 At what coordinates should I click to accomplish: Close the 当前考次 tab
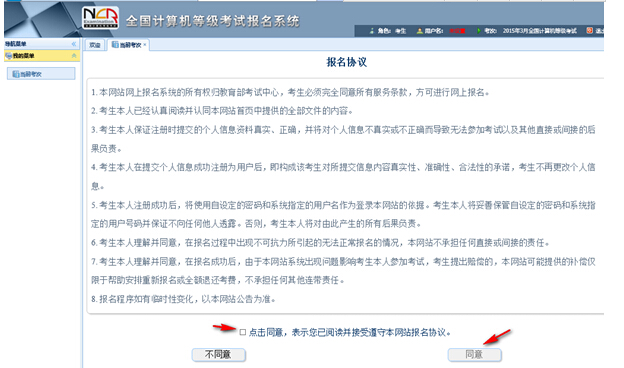coord(145,45)
